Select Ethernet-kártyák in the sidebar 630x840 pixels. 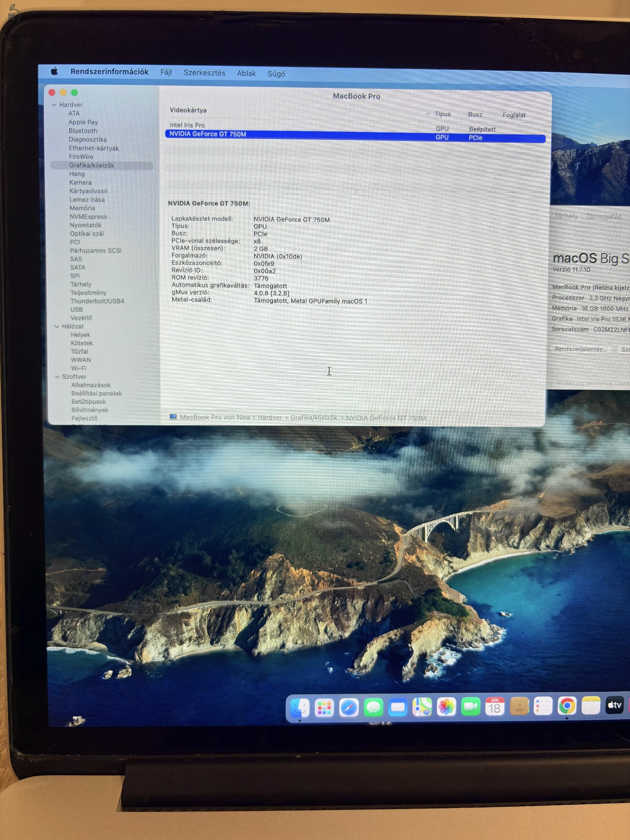(94, 148)
